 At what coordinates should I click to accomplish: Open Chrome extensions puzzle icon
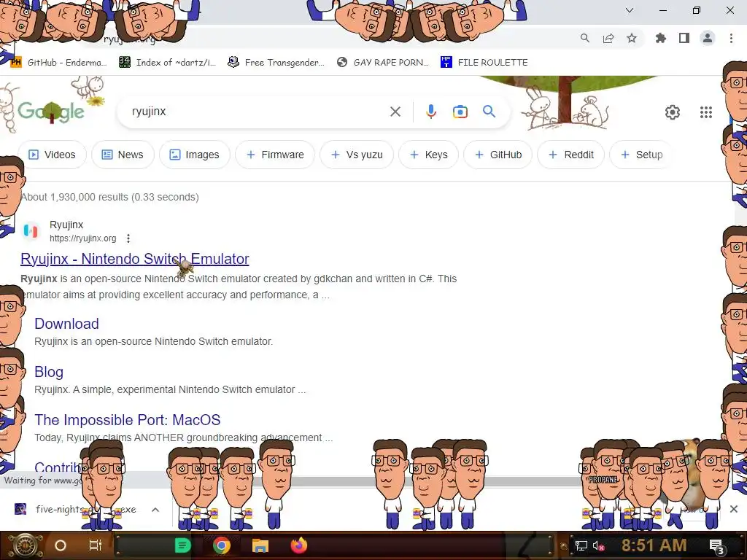coord(661,38)
